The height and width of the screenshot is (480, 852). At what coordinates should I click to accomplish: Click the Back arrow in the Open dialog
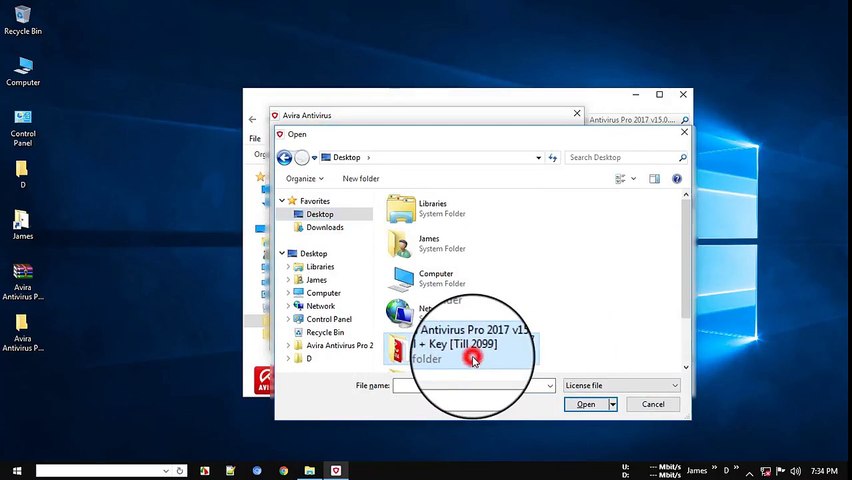(x=284, y=158)
